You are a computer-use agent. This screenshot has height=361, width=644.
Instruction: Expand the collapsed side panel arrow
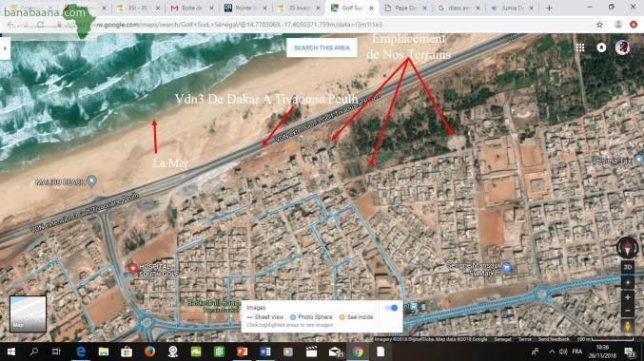coord(5,48)
